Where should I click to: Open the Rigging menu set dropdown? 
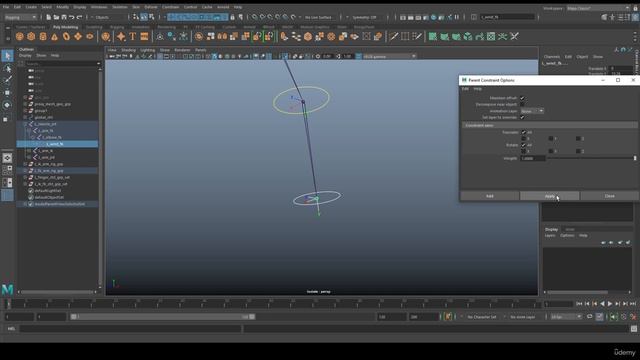(x=20, y=17)
